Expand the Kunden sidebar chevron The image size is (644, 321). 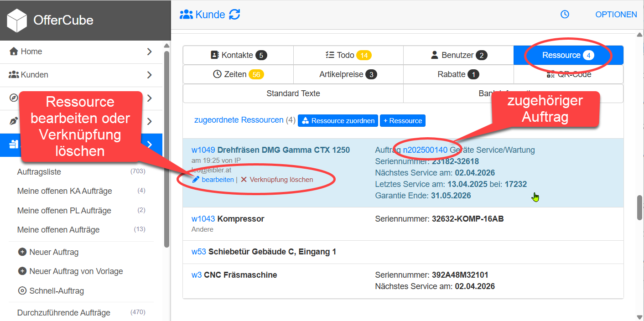(x=149, y=75)
